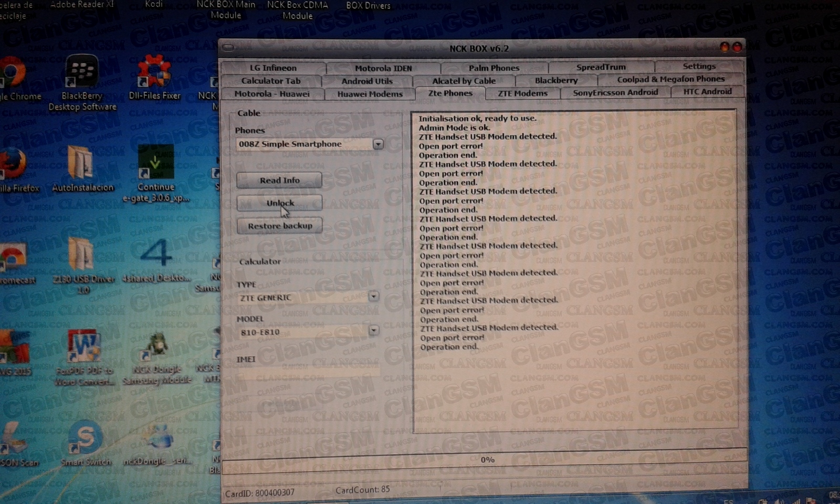Open Android Utils tab
The image size is (840, 504).
click(x=367, y=81)
